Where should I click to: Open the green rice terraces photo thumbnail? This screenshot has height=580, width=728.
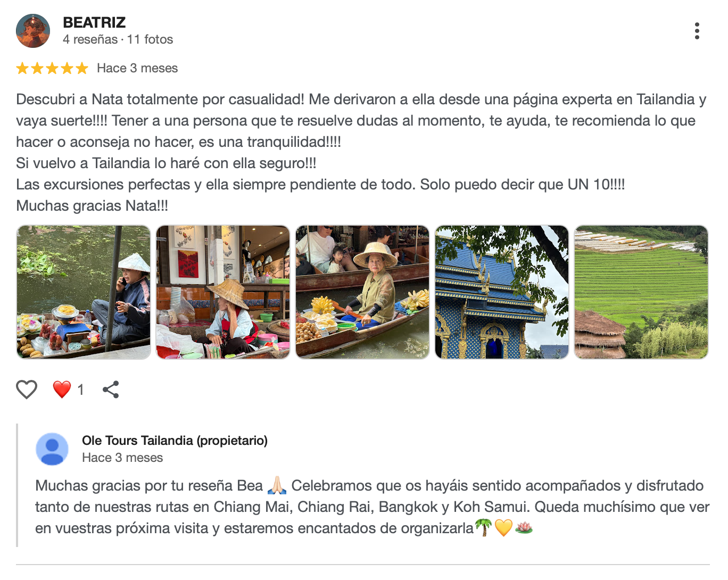coord(641,292)
